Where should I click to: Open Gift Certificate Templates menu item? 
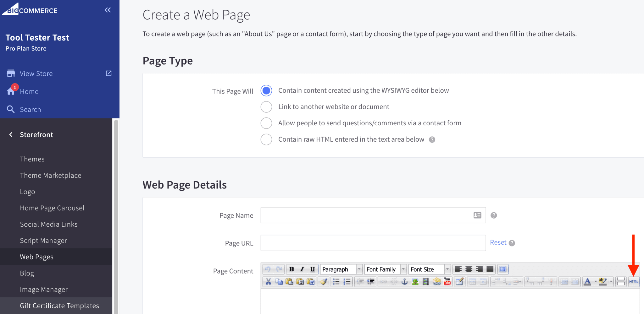(x=59, y=306)
